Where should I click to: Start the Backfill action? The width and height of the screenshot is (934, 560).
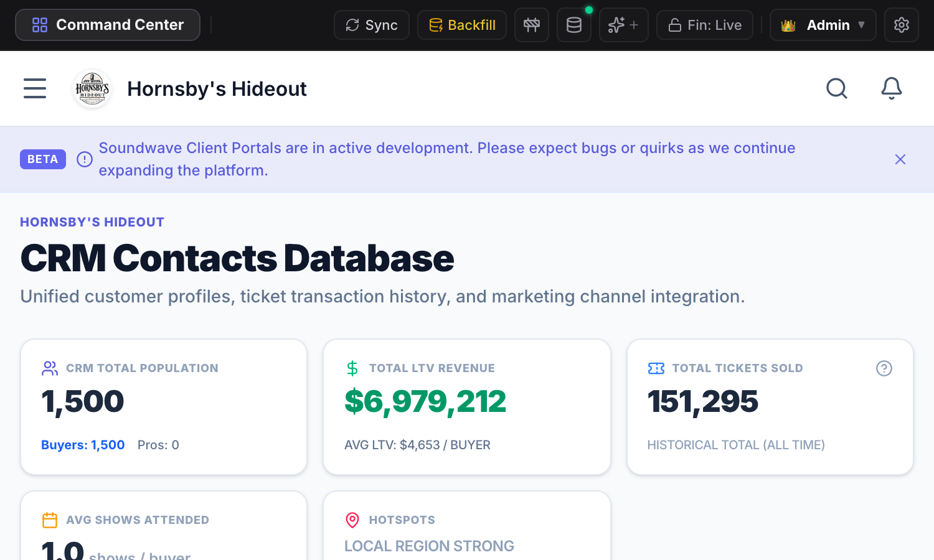click(x=462, y=25)
